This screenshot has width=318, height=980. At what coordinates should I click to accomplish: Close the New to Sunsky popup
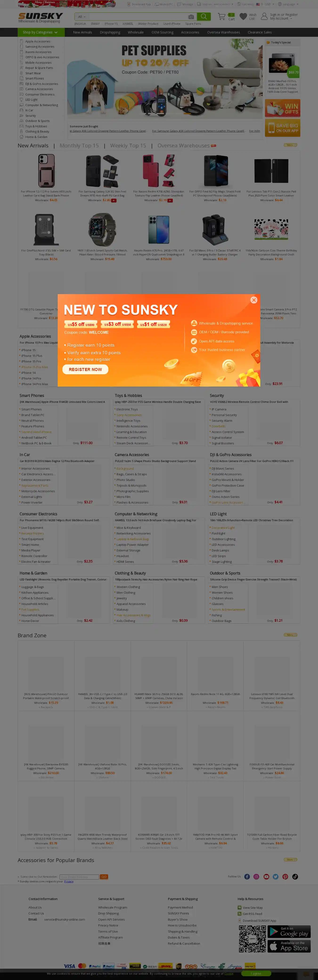point(254,300)
